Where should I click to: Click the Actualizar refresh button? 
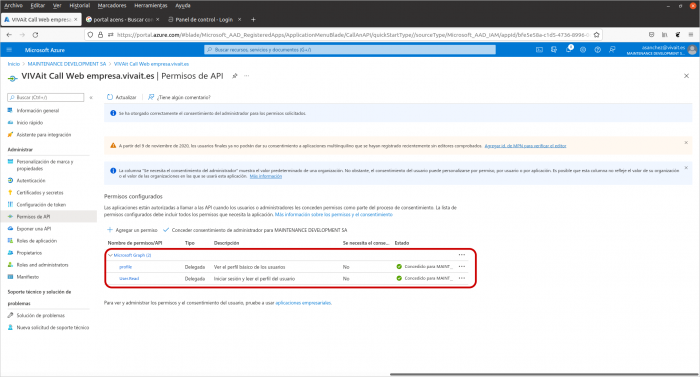point(121,97)
